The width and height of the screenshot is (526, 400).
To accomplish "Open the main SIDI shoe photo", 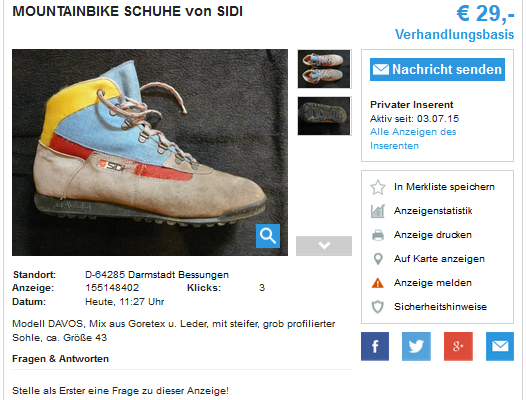I will point(150,152).
